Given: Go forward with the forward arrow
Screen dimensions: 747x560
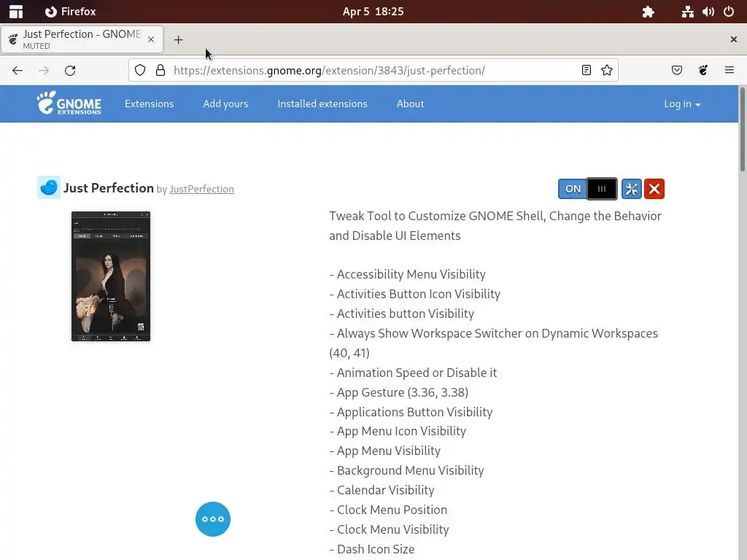Looking at the screenshot, I should pyautogui.click(x=44, y=71).
